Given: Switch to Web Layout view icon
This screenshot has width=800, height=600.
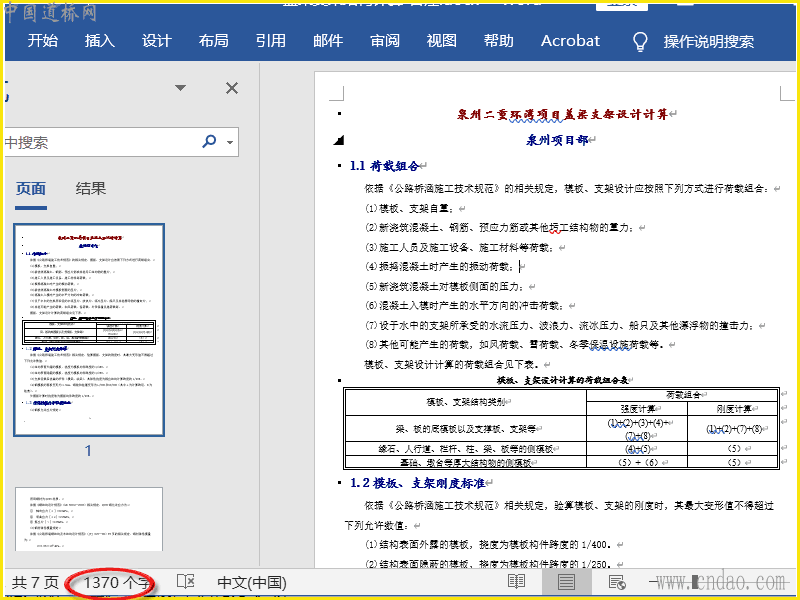Looking at the screenshot, I should coord(617,582).
